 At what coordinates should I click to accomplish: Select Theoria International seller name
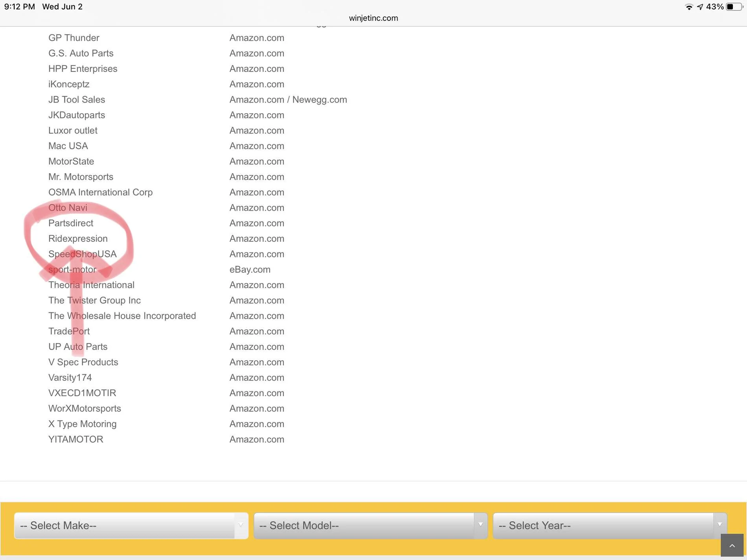click(x=91, y=285)
